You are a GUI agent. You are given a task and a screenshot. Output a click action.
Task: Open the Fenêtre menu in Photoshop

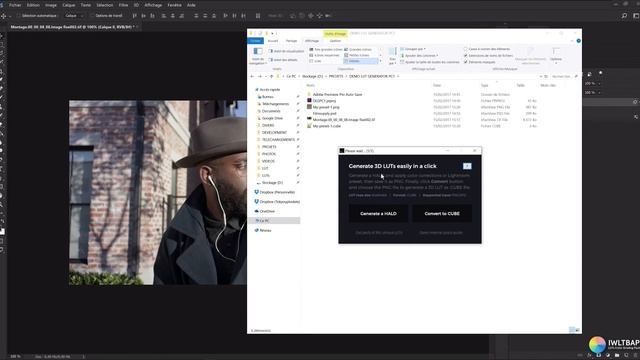174,5
